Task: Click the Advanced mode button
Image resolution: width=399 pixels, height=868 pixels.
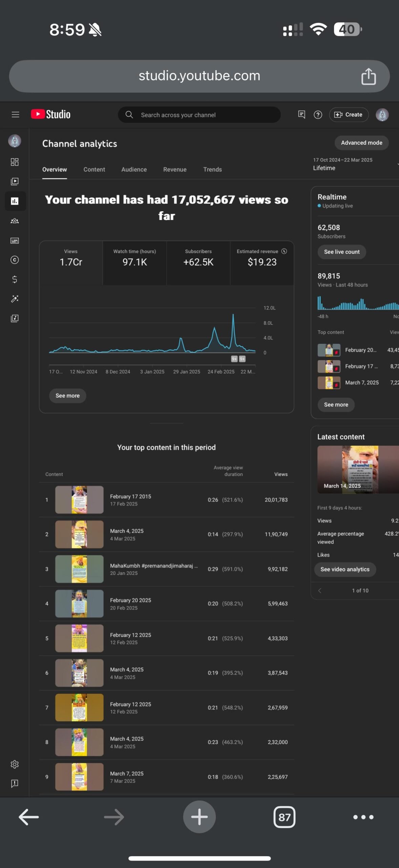Action: click(x=361, y=143)
